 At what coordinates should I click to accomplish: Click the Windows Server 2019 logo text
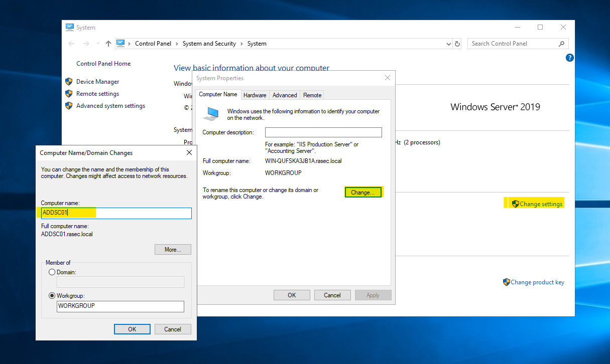[496, 107]
